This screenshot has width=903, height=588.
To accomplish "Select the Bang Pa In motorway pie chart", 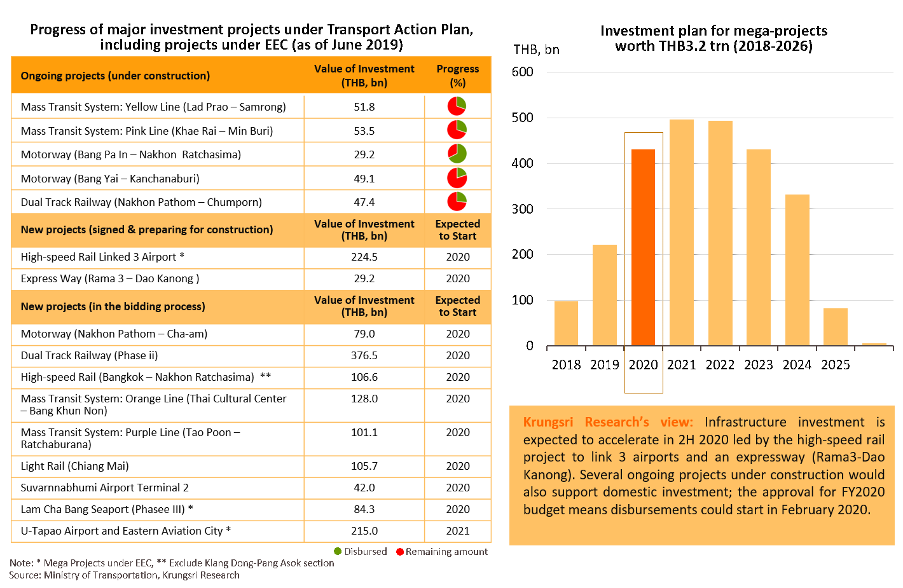I will [457, 153].
